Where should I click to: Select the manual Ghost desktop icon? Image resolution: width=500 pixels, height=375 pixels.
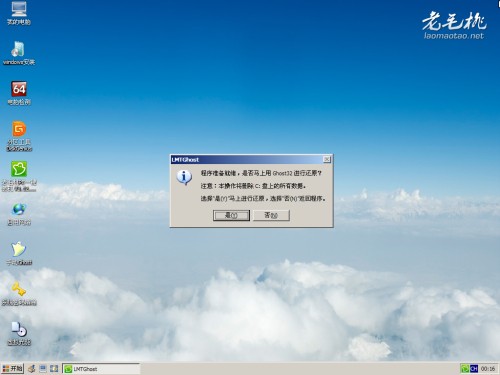click(19, 254)
